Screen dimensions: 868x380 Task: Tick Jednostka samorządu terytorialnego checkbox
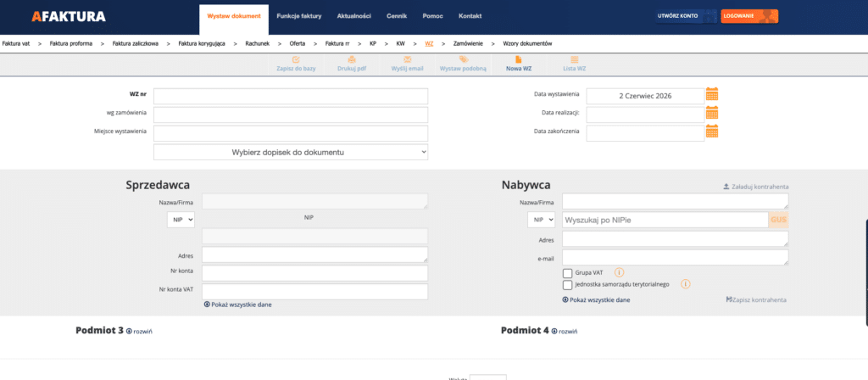pos(567,285)
